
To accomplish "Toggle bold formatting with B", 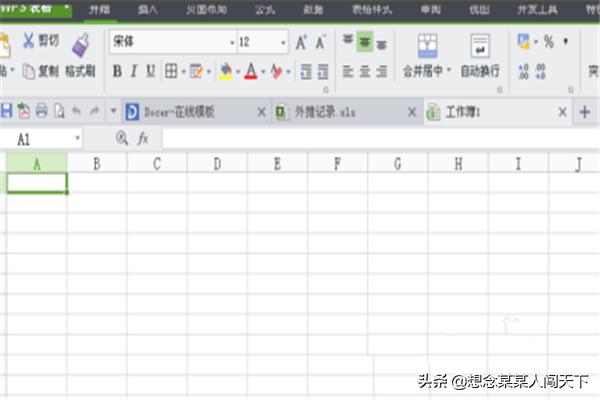I will 117,71.
